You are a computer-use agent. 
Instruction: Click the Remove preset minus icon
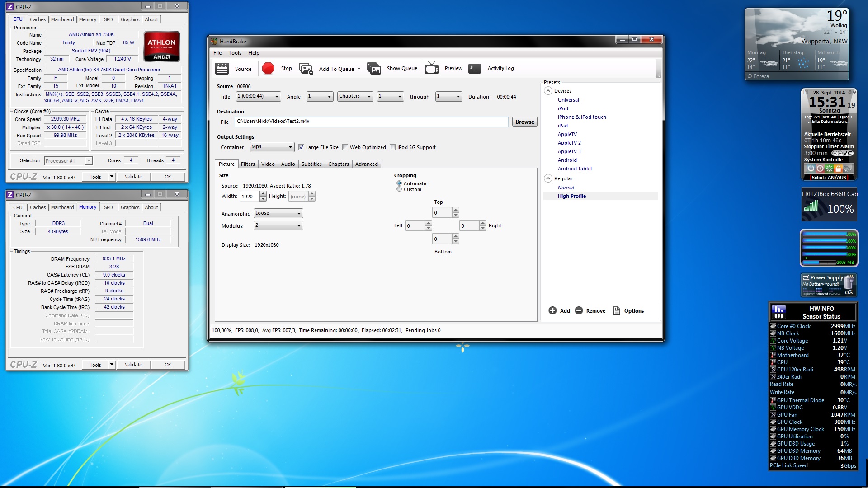pyautogui.click(x=579, y=310)
